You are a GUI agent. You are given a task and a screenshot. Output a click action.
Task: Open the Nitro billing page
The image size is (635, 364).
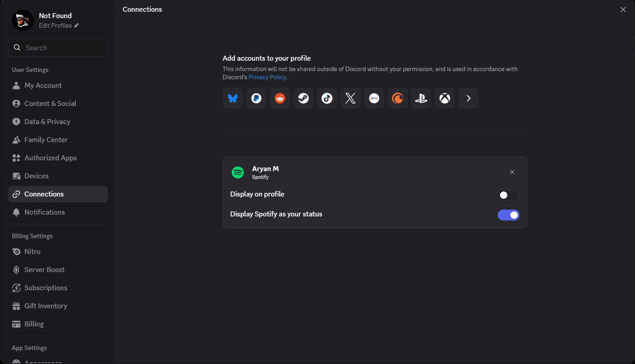[x=33, y=252]
